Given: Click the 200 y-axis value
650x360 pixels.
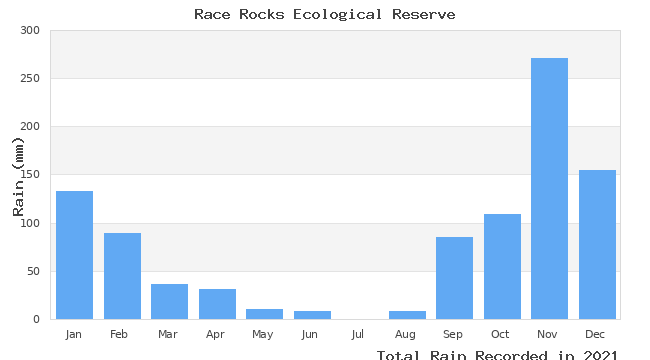Looking at the screenshot, I should coord(30,126).
